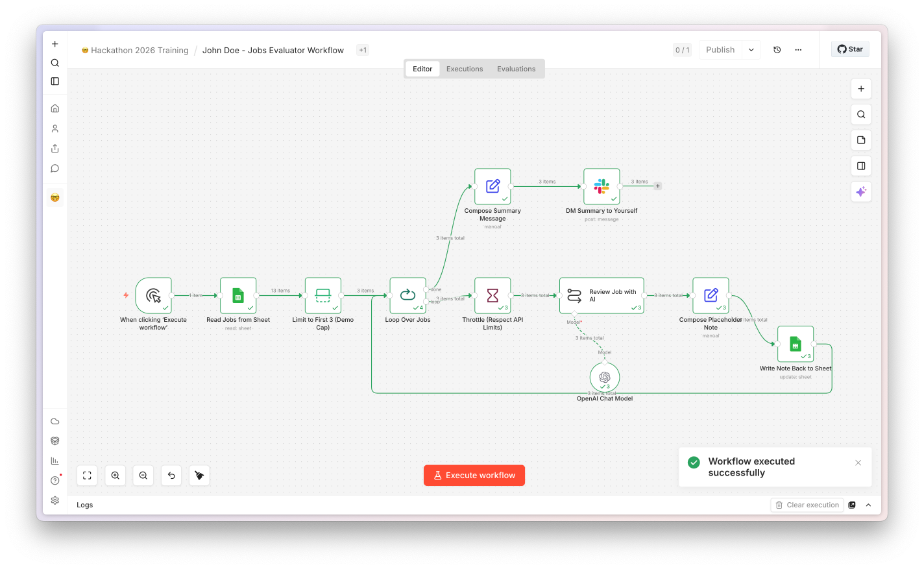Zoom in on the canvas

click(115, 476)
